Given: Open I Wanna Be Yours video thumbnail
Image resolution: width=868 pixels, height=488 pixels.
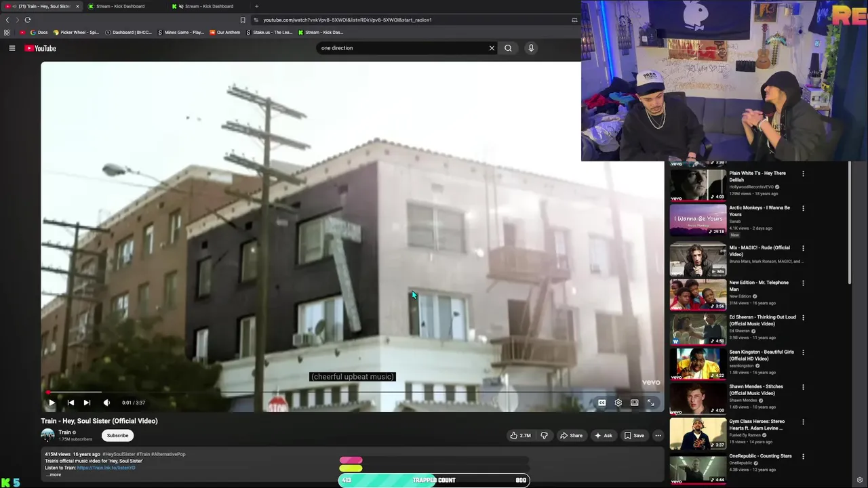Looking at the screenshot, I should point(698,220).
